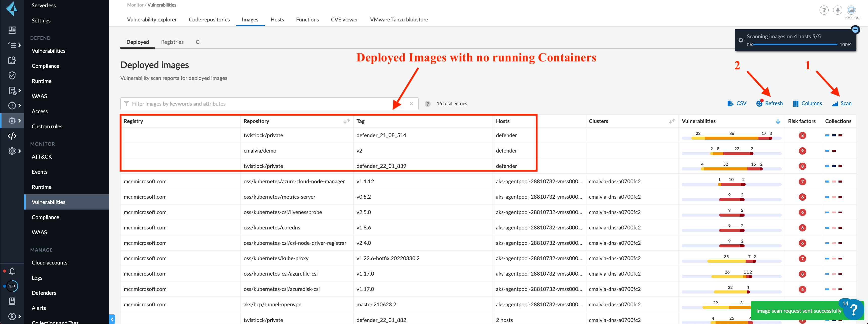Screen dimensions: 868x324
Task: Switch to the Registries tab
Action: pos(172,42)
